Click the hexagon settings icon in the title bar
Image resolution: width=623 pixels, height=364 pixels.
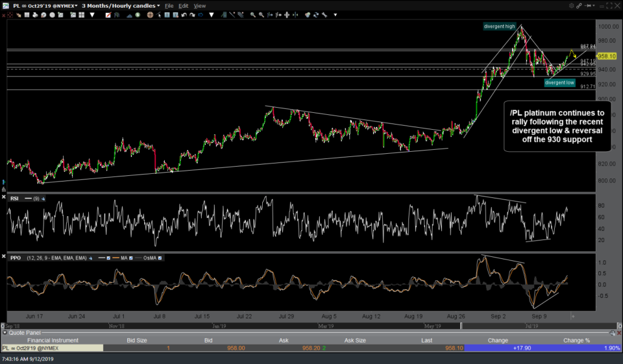[571, 6]
